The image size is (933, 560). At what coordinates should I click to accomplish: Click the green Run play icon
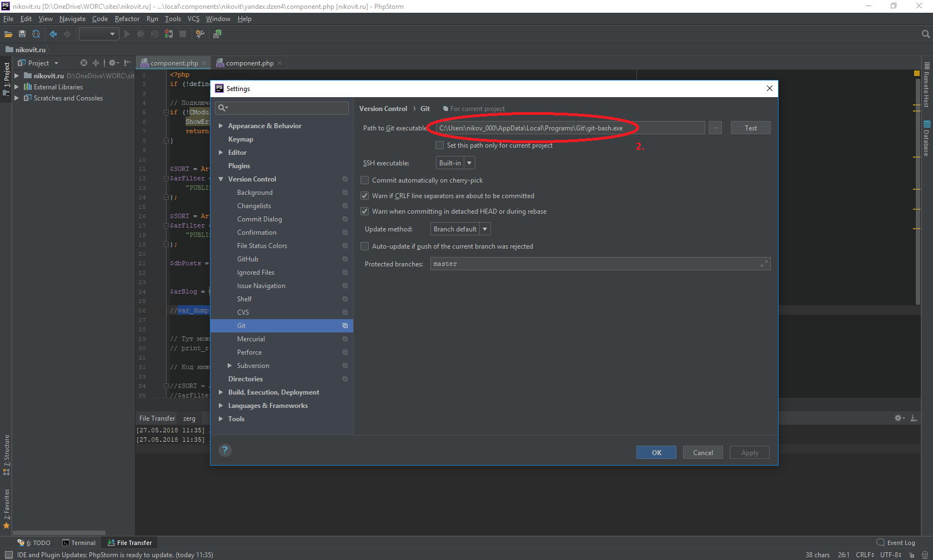coord(127,34)
